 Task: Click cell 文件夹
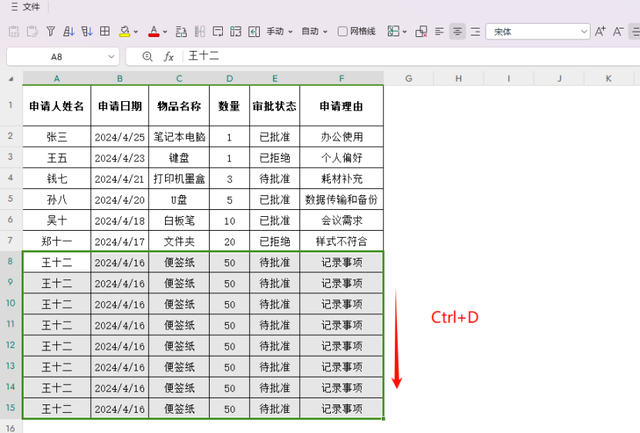179,242
